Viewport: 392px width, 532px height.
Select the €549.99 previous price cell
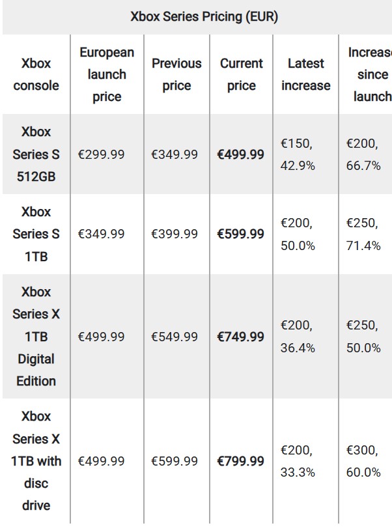pyautogui.click(x=174, y=337)
